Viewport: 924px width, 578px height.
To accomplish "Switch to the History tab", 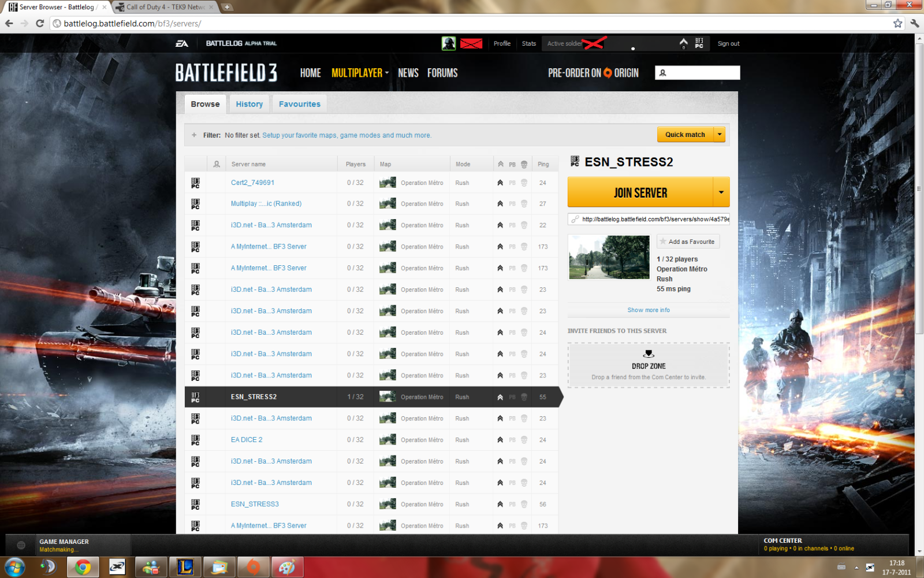I will (249, 104).
